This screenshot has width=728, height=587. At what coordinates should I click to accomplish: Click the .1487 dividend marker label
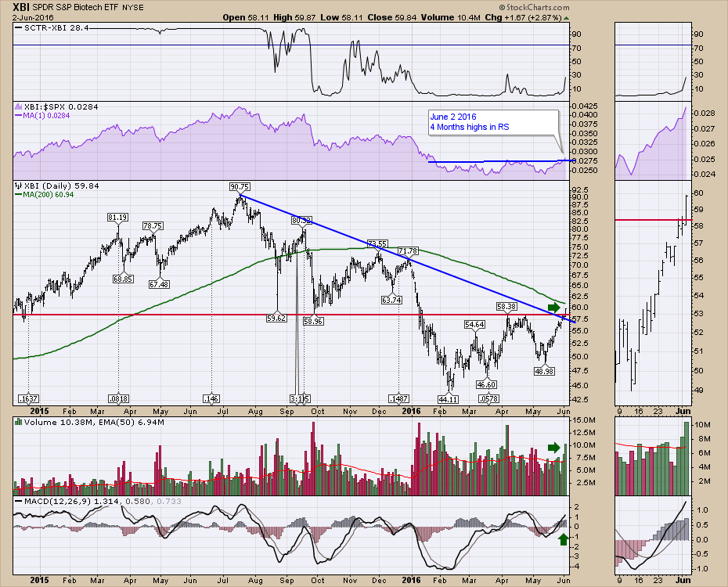(398, 398)
